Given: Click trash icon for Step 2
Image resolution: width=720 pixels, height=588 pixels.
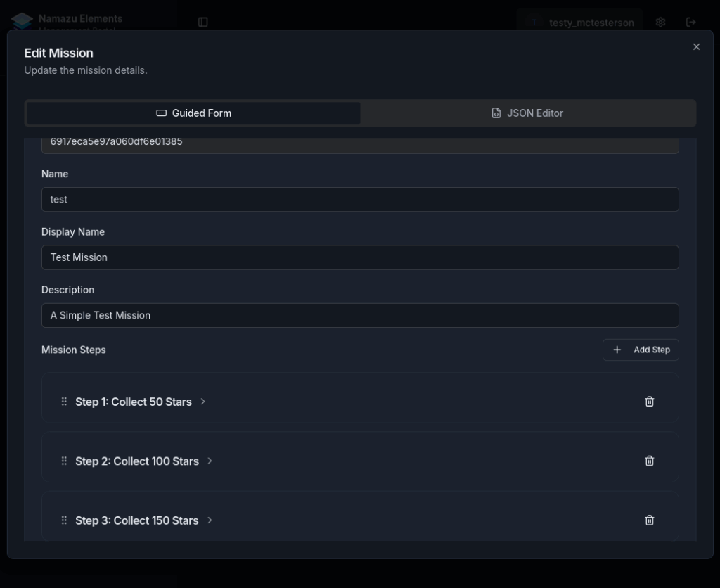Looking at the screenshot, I should [649, 461].
